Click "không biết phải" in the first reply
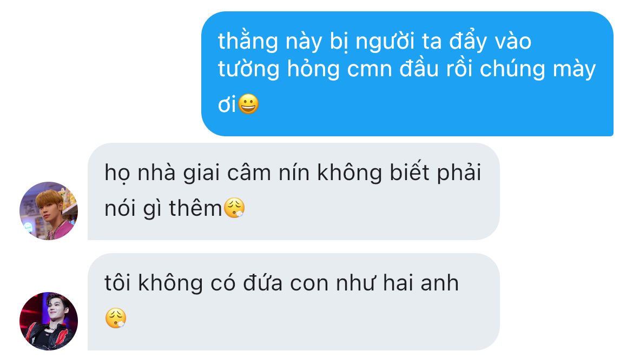The width and height of the screenshot is (633, 364). (x=399, y=173)
